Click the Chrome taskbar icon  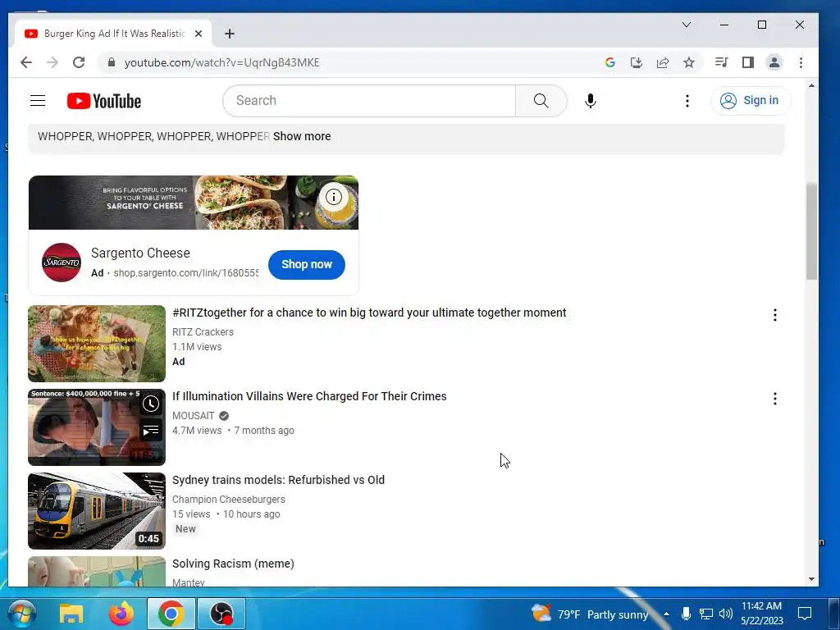pyautogui.click(x=171, y=614)
